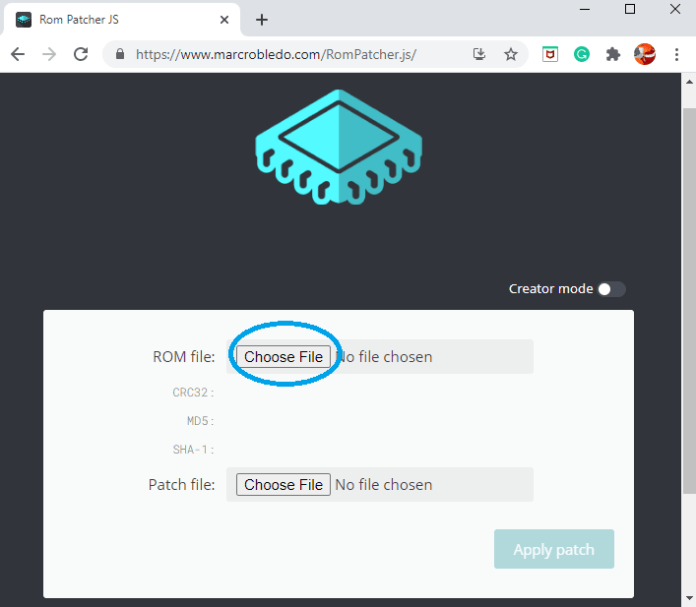Image resolution: width=696 pixels, height=607 pixels.
Task: Open the Extensions puzzle piece menu
Action: coord(613,54)
